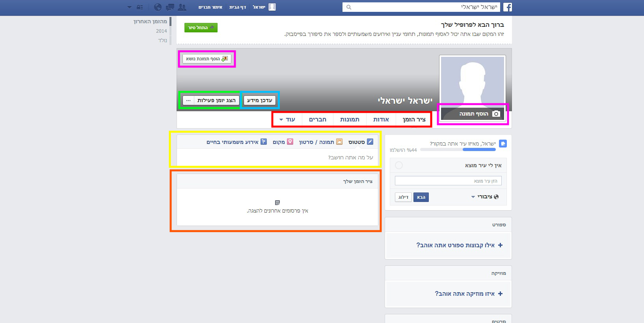Open the privacy shortcuts lock icon
The height and width of the screenshot is (323, 644).
click(140, 7)
